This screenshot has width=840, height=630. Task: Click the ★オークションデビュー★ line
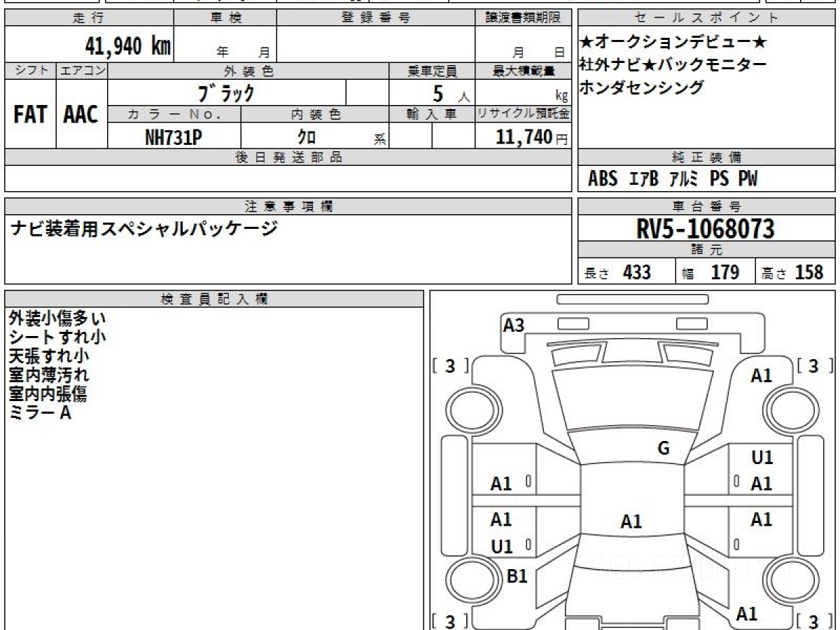673,43
